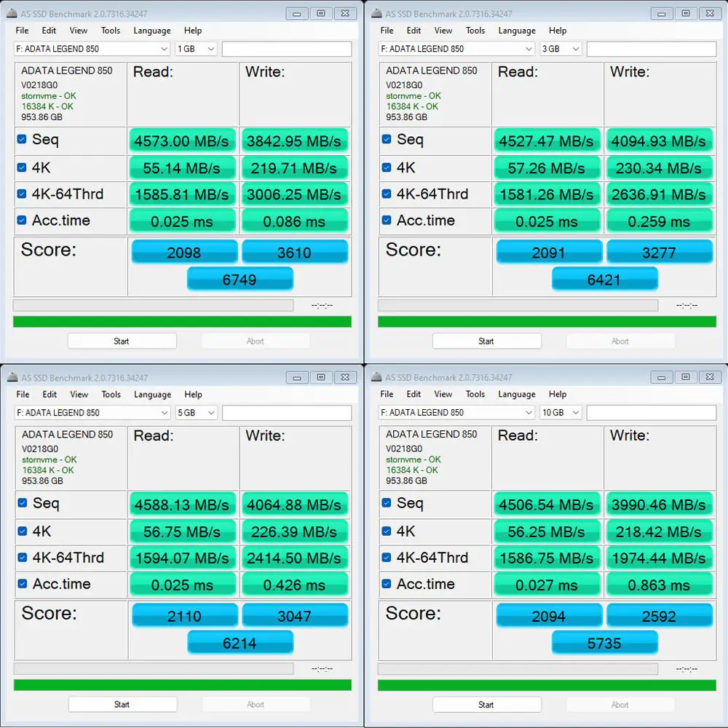The height and width of the screenshot is (728, 728).
Task: Toggle 4K-64Thrd checkbox in the 1 GB window
Action: 22,194
